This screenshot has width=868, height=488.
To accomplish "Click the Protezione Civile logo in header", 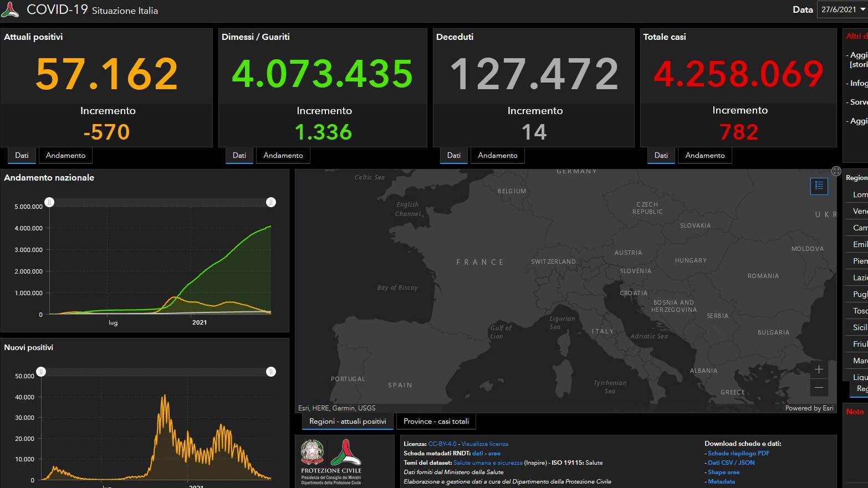I will (x=10, y=9).
